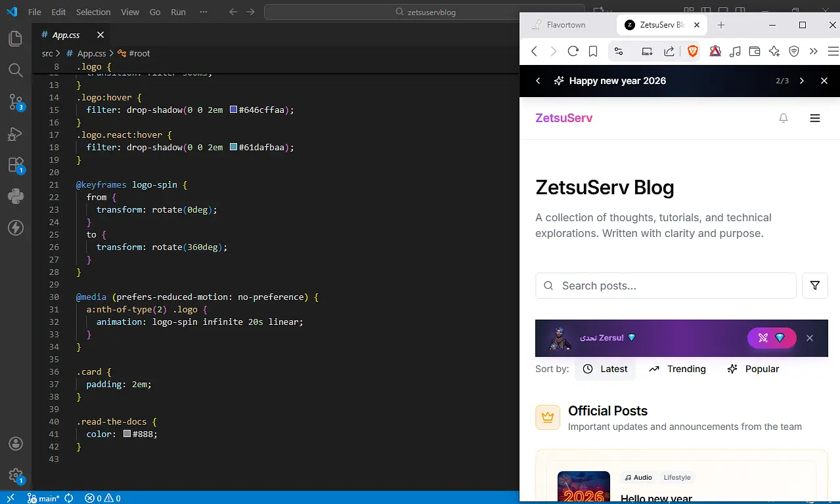The image size is (840, 504).
Task: Select the Latest sort option
Action: click(605, 369)
